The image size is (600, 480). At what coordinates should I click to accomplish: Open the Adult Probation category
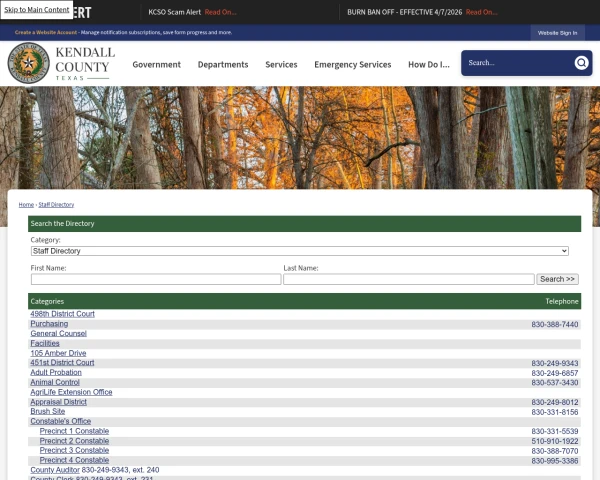(56, 372)
